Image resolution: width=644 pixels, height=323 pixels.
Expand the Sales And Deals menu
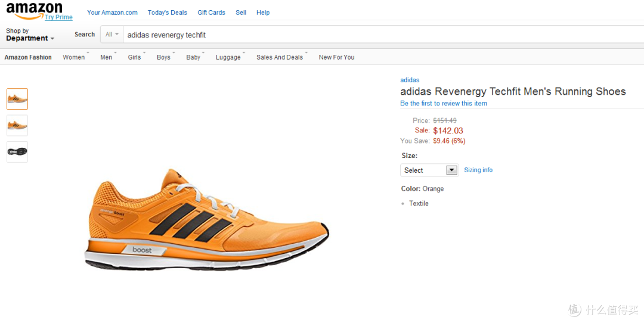coord(280,57)
